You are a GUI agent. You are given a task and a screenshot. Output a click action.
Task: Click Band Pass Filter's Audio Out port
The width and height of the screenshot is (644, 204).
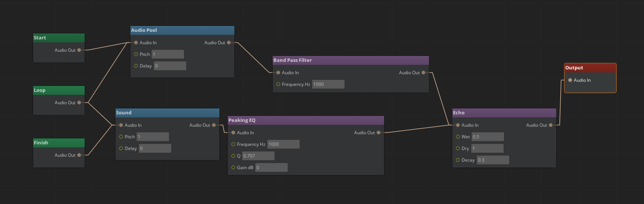[423, 73]
